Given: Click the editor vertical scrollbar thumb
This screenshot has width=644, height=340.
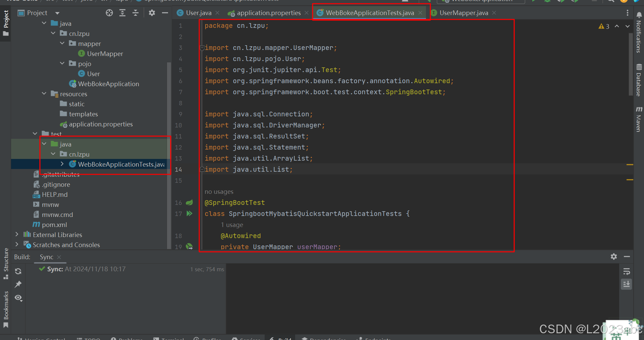Looking at the screenshot, I should (631, 64).
